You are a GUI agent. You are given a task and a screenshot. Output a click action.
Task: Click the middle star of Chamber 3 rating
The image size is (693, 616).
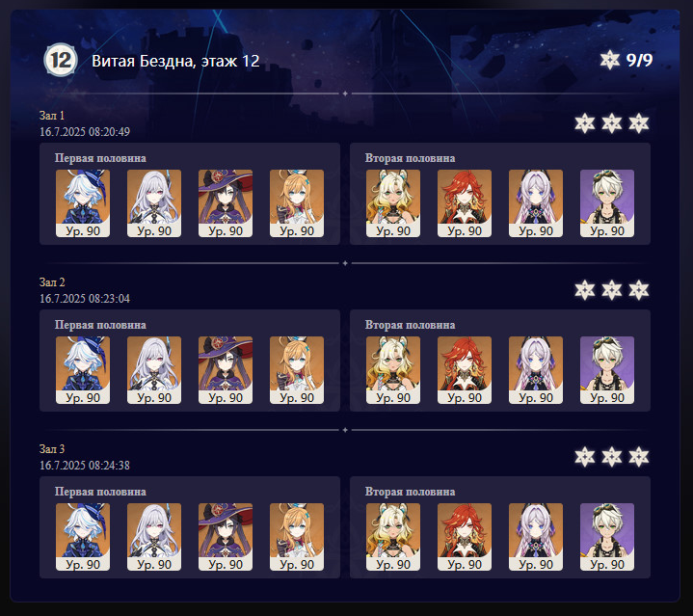coord(612,457)
